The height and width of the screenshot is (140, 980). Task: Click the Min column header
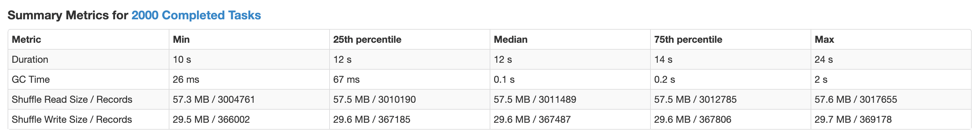pos(181,40)
